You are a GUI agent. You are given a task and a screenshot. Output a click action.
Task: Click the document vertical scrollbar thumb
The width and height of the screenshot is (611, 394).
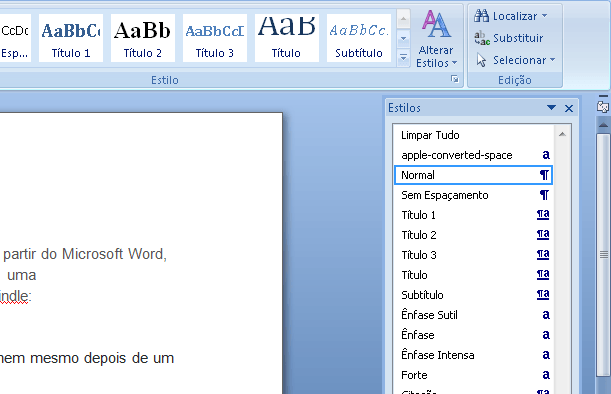tap(603, 255)
